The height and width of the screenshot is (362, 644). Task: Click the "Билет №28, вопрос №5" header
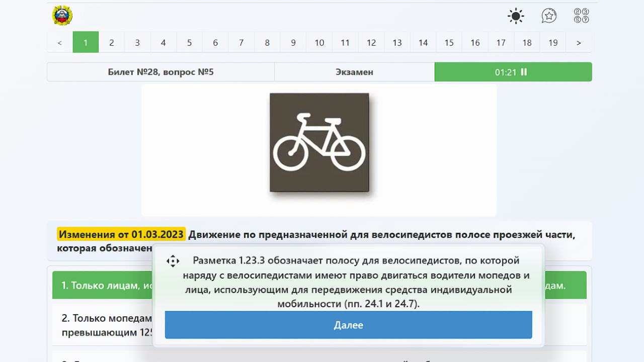point(160,72)
